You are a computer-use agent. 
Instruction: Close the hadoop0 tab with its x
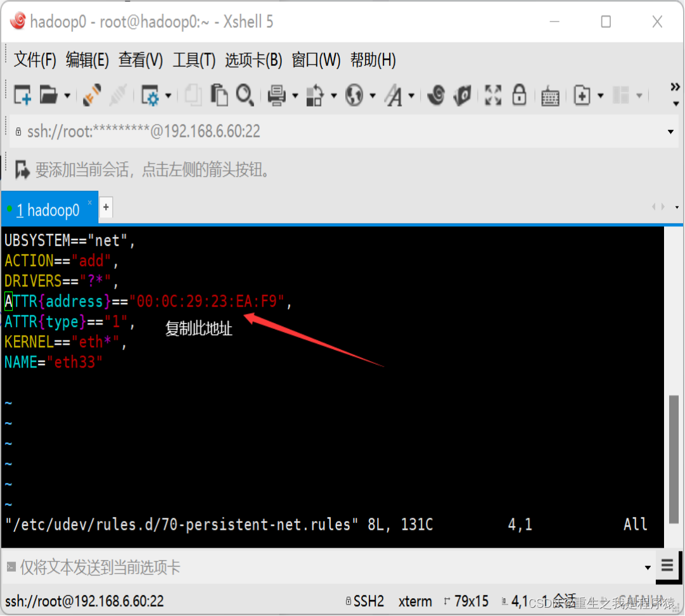click(x=89, y=203)
